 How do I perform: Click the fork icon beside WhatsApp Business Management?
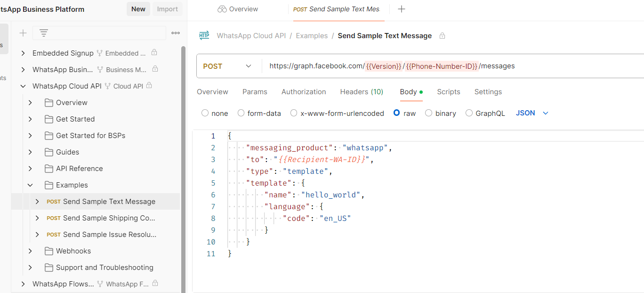(100, 70)
